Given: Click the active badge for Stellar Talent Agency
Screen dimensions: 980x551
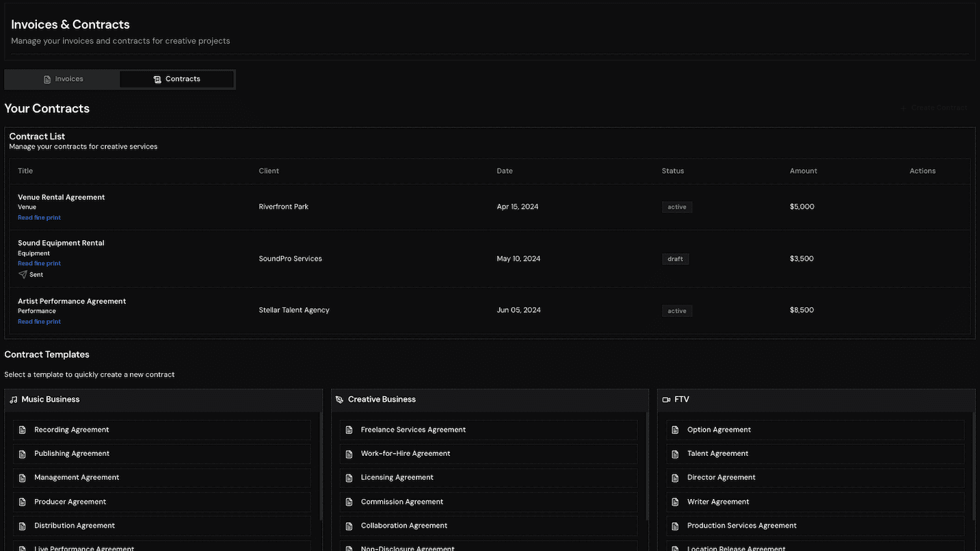Looking at the screenshot, I should pos(677,311).
